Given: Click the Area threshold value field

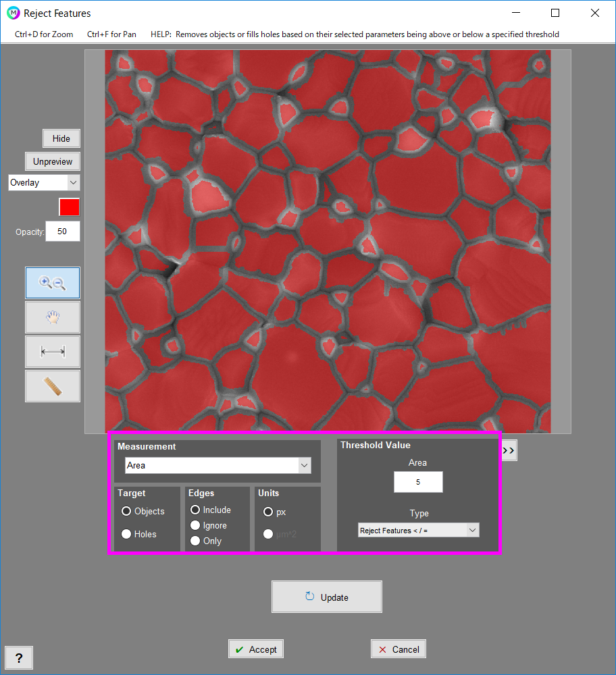Looking at the screenshot, I should 418,482.
